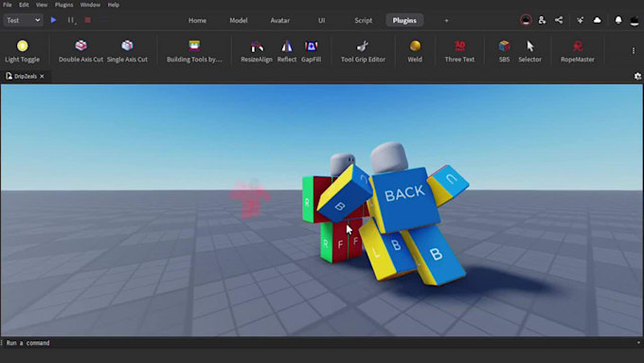
Task: Open the Single Axis Cut plugin
Action: pyautogui.click(x=127, y=46)
